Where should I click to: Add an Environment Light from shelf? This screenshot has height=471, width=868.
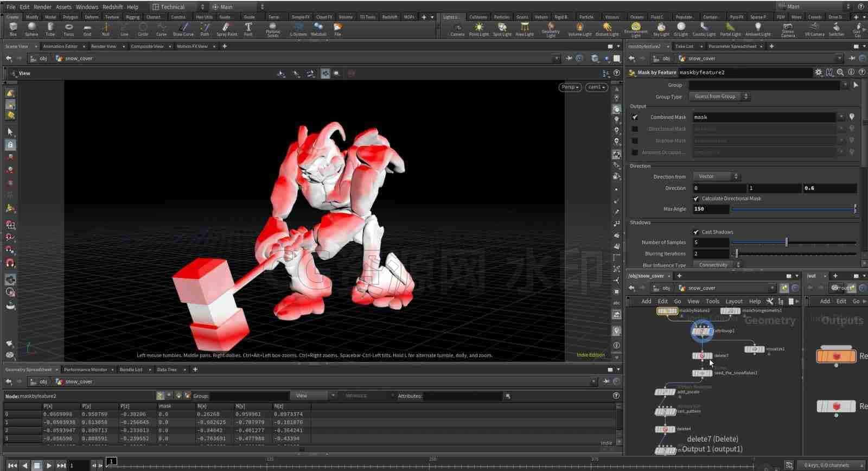(636, 29)
